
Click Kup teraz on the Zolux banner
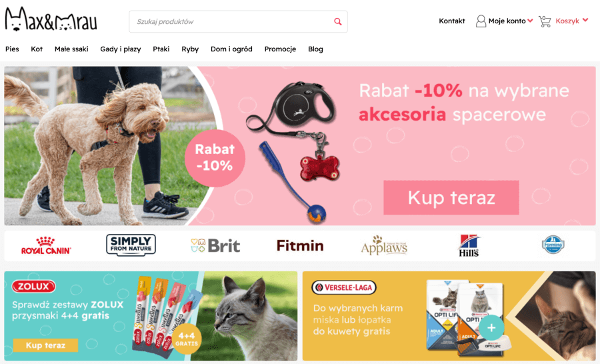click(x=45, y=345)
